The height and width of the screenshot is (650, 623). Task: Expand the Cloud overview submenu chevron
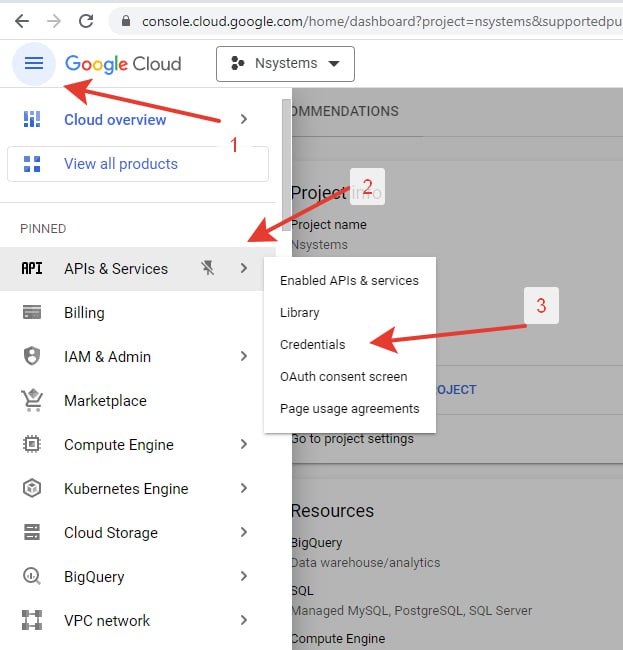[x=244, y=119]
